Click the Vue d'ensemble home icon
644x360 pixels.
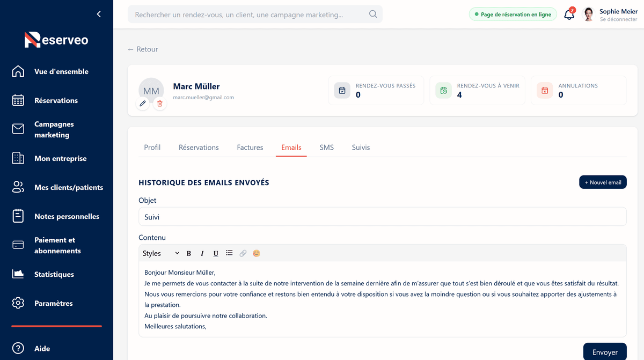point(18,71)
